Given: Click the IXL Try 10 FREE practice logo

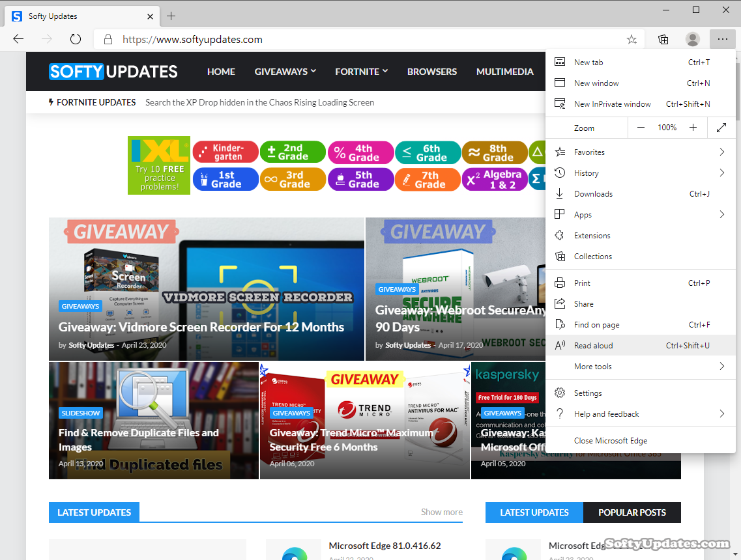Looking at the screenshot, I should pyautogui.click(x=159, y=165).
